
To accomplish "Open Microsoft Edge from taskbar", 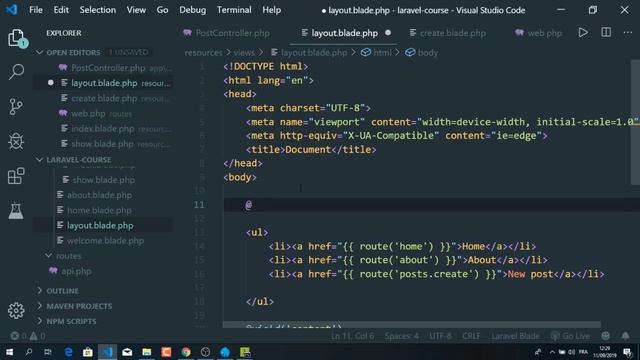I will 68,352.
